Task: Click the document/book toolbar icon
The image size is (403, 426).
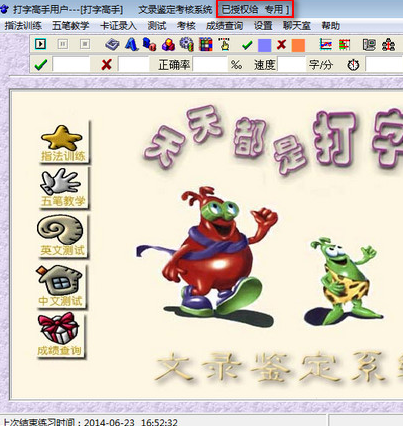Action: coord(369,45)
